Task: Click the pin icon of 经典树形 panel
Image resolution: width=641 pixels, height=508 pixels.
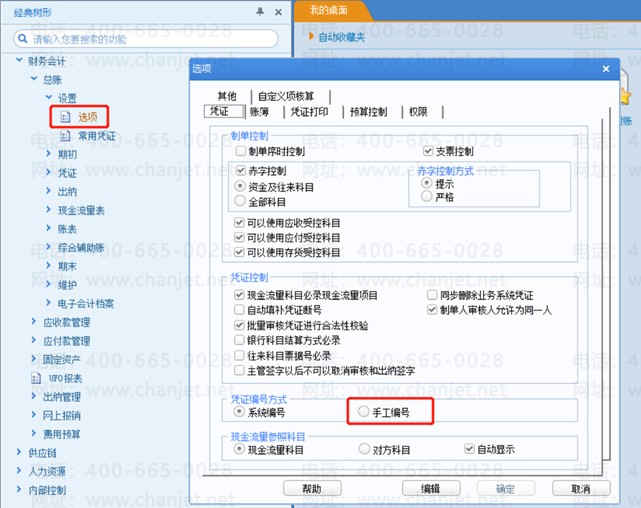Action: [x=260, y=12]
